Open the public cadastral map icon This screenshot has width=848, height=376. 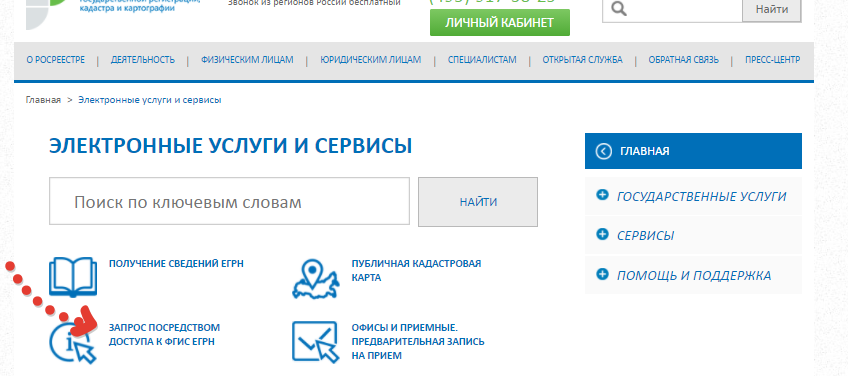pyautogui.click(x=316, y=279)
